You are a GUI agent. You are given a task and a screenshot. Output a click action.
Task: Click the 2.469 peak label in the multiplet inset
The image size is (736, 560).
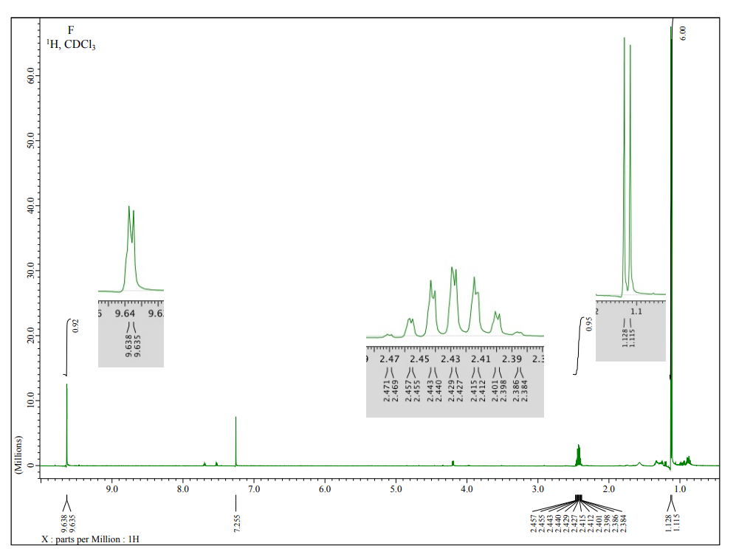click(x=395, y=391)
